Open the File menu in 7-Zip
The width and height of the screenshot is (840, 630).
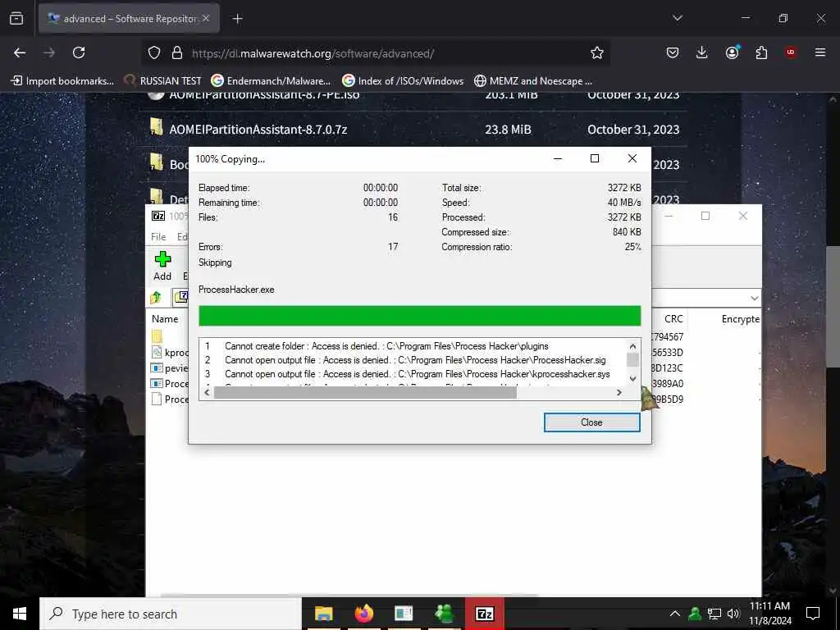click(158, 237)
